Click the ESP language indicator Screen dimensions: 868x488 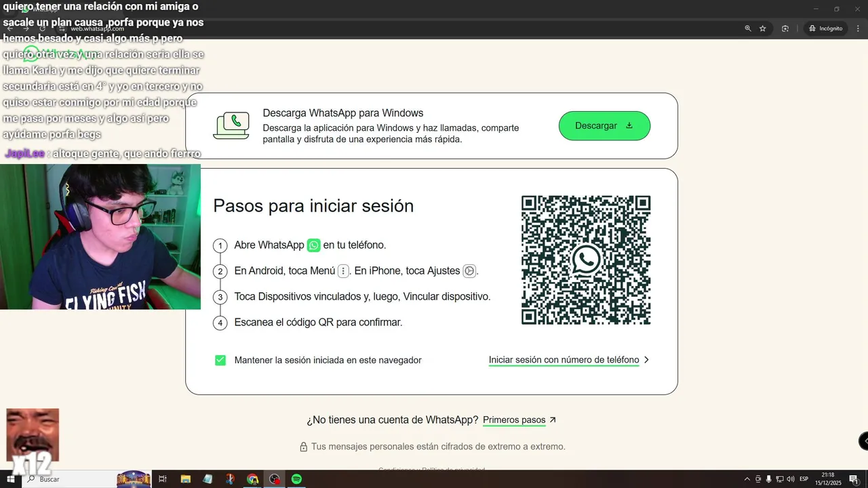coord(804,479)
